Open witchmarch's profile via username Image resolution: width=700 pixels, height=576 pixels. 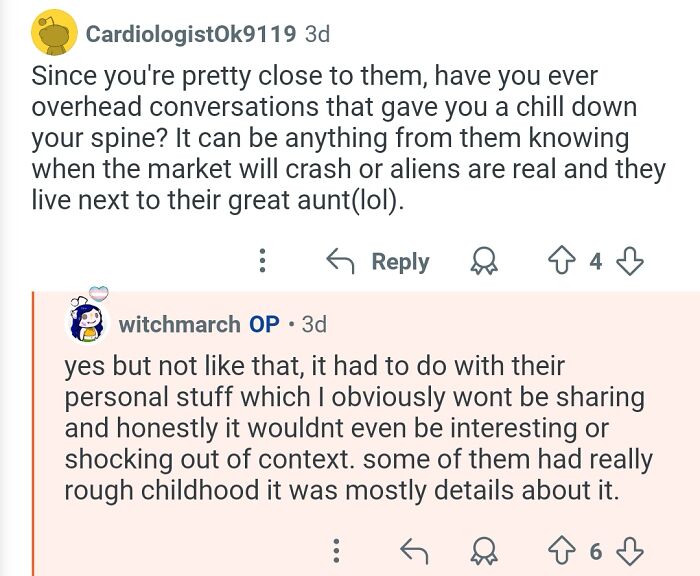179,324
